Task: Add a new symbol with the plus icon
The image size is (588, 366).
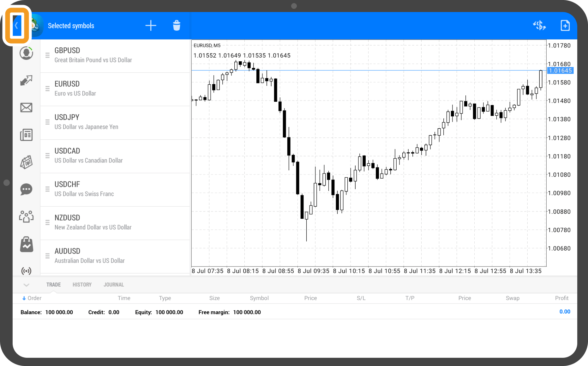Action: [151, 26]
